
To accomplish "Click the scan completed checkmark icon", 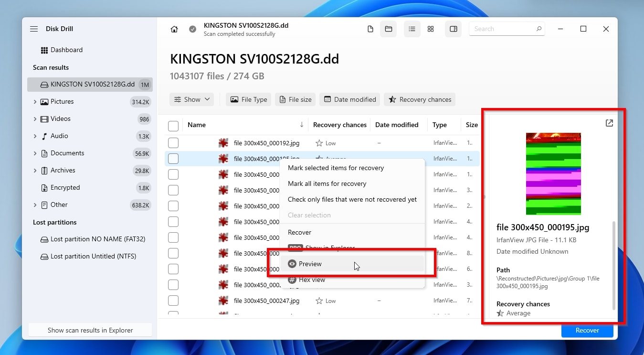I will [192, 29].
